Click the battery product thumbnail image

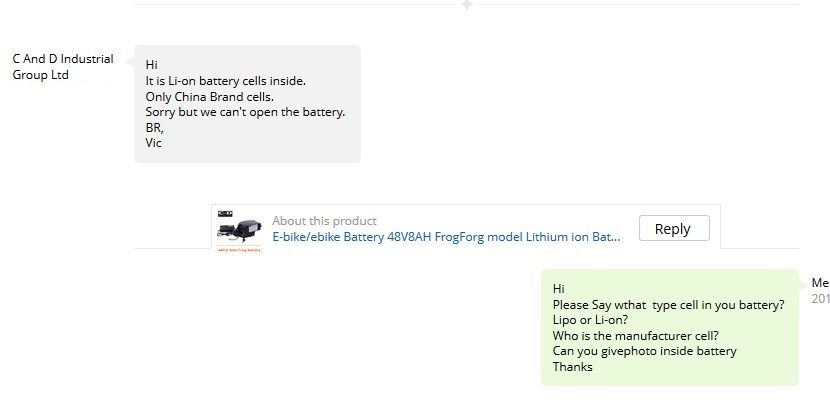[x=240, y=231]
